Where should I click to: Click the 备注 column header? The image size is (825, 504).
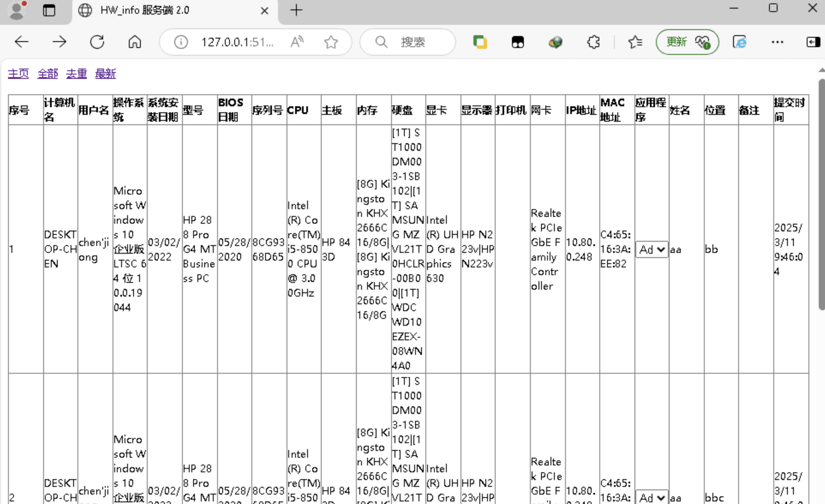[x=755, y=110]
